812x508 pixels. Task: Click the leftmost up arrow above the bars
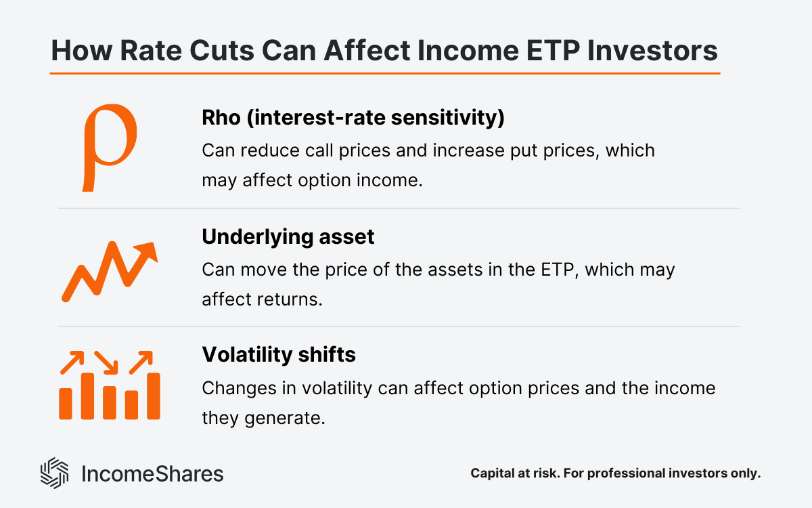tap(70, 362)
